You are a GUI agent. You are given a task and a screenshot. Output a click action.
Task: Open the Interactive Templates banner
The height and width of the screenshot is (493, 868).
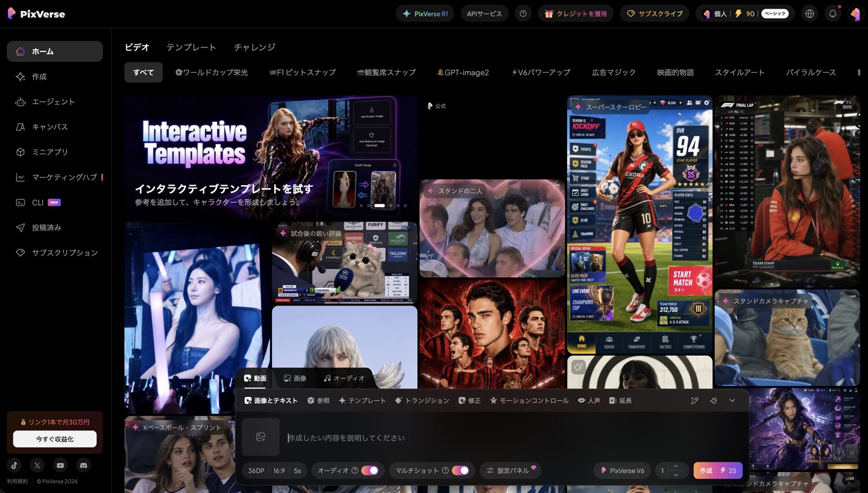pyautogui.click(x=271, y=157)
